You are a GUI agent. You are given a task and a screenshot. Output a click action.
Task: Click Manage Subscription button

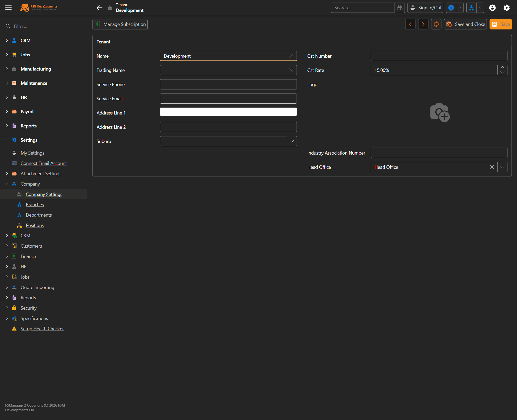(x=120, y=24)
